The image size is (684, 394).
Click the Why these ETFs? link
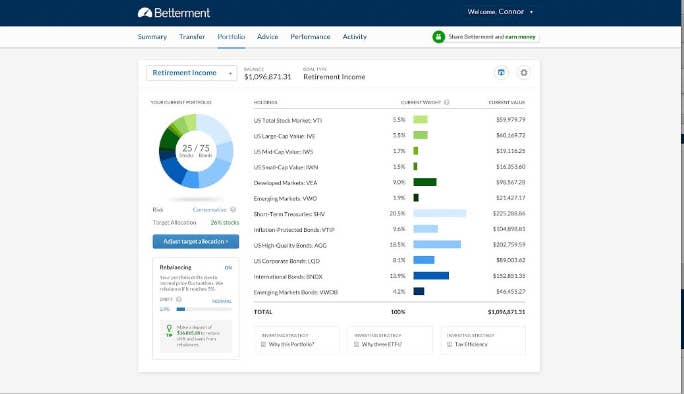[x=382, y=344]
